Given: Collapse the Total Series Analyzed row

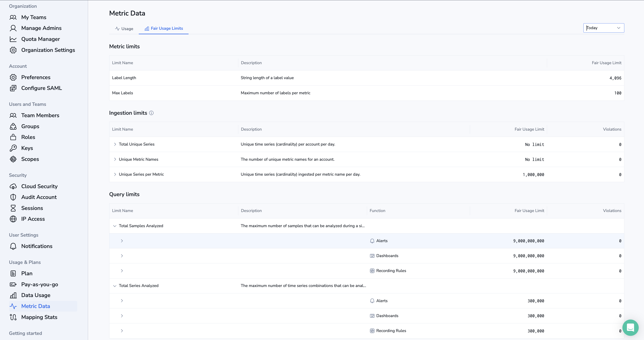Looking at the screenshot, I should click(115, 286).
